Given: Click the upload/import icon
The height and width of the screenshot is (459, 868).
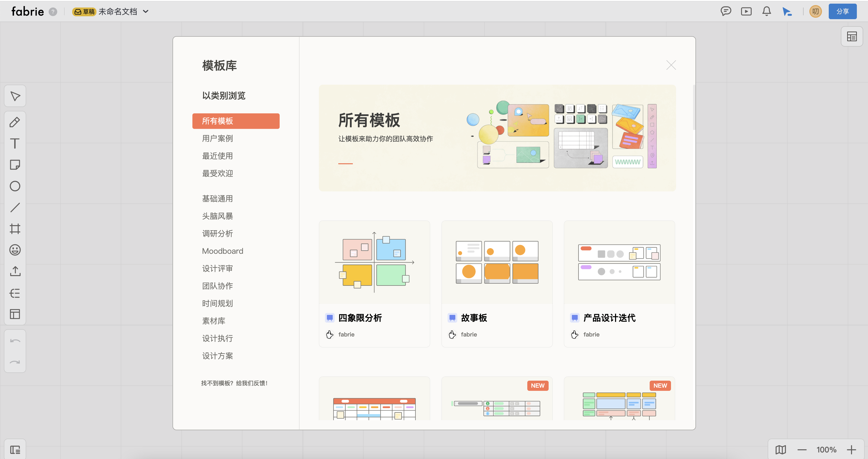Looking at the screenshot, I should point(15,271).
